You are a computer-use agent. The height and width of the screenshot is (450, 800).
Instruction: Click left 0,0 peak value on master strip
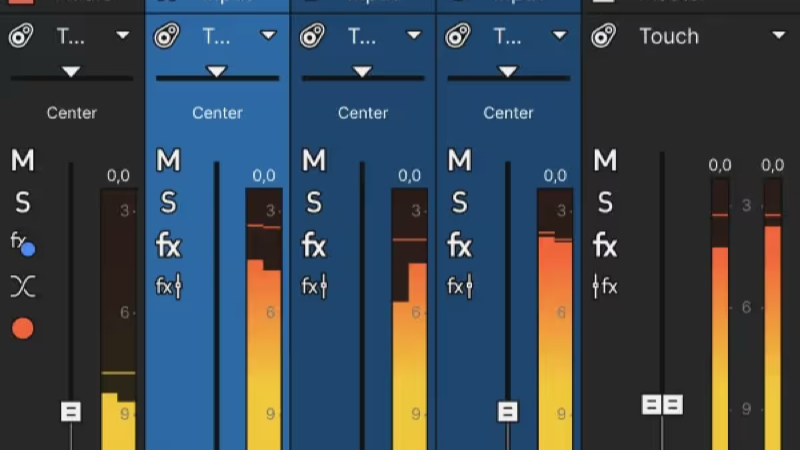[720, 165]
